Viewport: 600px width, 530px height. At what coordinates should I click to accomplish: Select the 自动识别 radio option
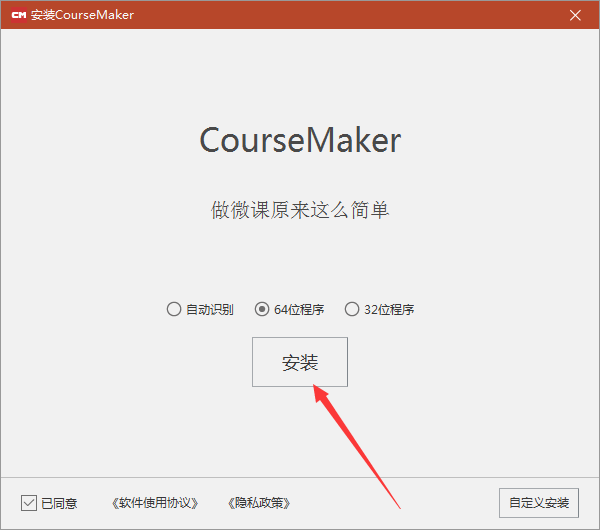point(174,309)
